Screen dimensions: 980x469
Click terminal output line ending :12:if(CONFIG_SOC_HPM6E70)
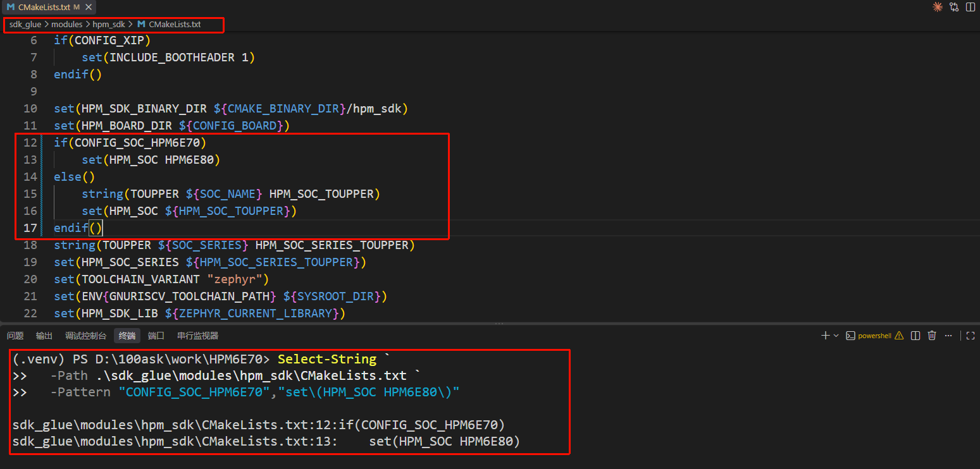pyautogui.click(x=259, y=424)
